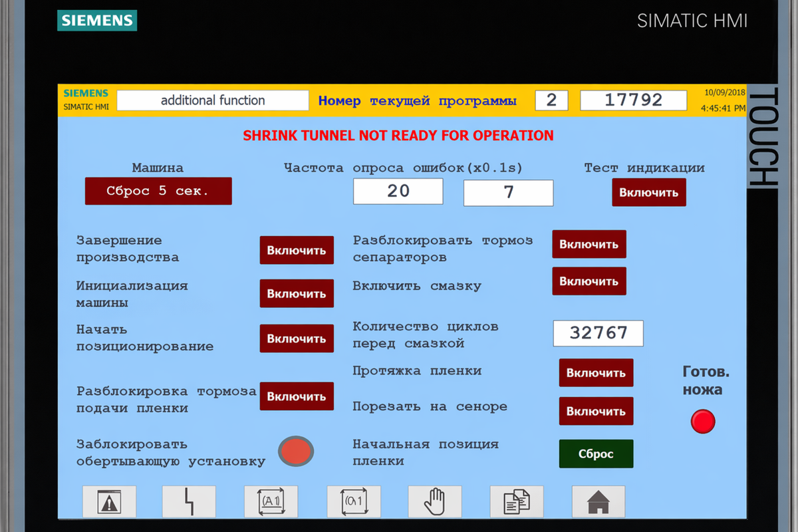Click the 'Номер текущей программы' label
Image resolution: width=798 pixels, height=532 pixels.
(x=417, y=101)
